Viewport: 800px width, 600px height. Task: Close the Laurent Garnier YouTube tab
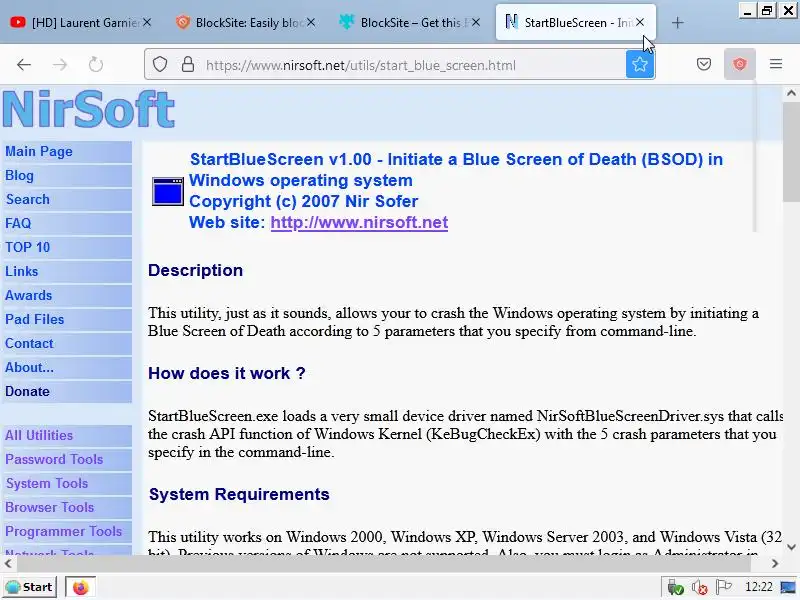coord(147,22)
